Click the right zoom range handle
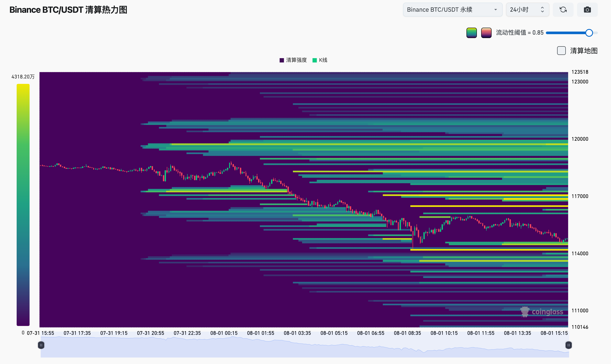Screen dimensions: 611x364 (x=568, y=345)
